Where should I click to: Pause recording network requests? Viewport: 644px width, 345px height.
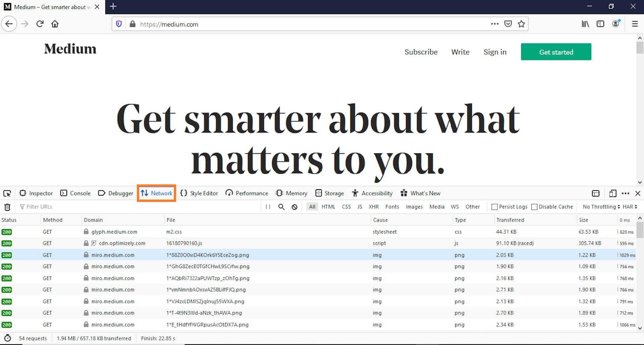tap(268, 207)
